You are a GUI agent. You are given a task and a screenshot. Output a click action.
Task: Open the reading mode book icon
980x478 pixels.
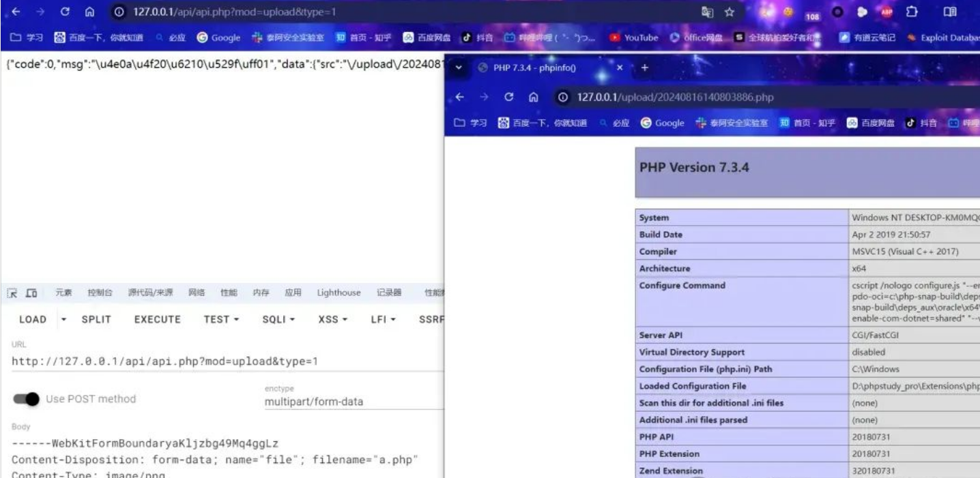pos(949,12)
